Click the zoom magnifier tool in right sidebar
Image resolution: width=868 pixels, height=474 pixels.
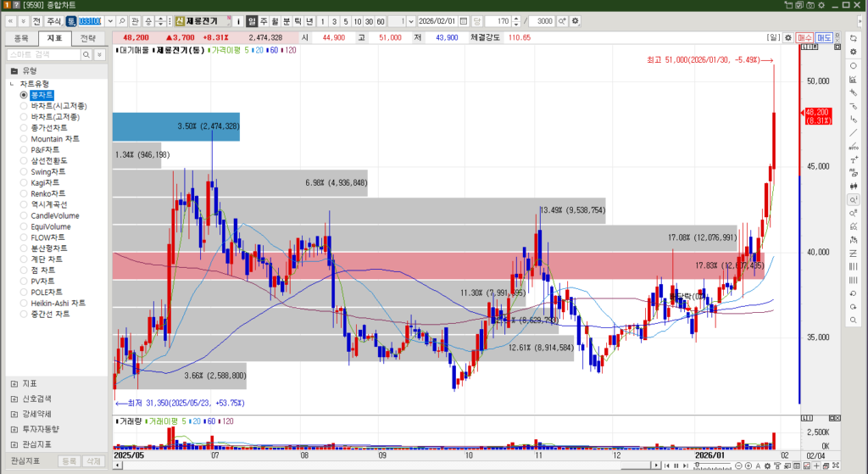click(x=853, y=199)
